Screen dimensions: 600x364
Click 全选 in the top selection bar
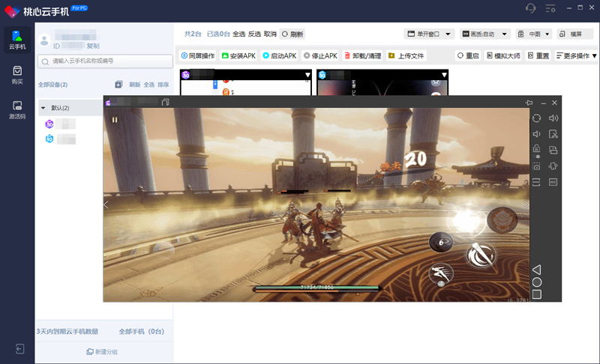pos(238,34)
